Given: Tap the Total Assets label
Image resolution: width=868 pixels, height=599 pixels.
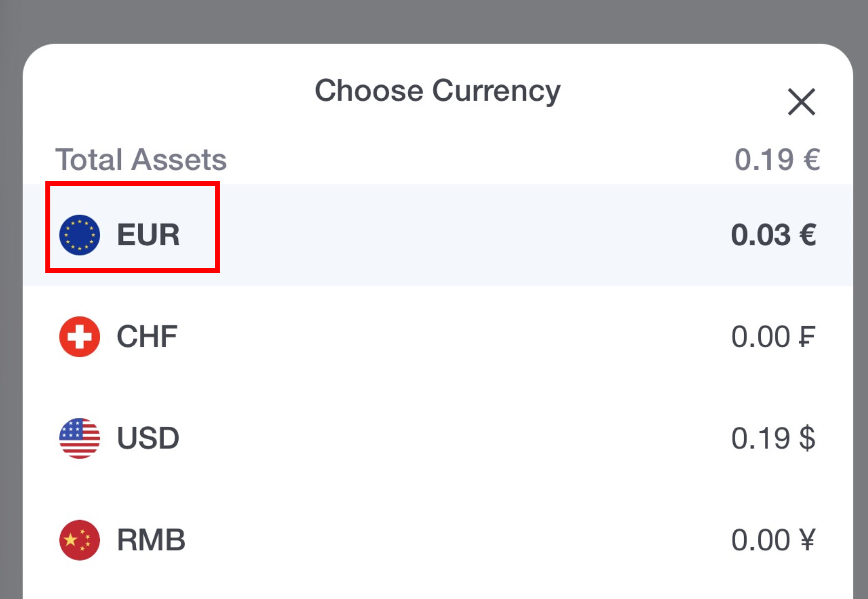Looking at the screenshot, I should pos(141,159).
